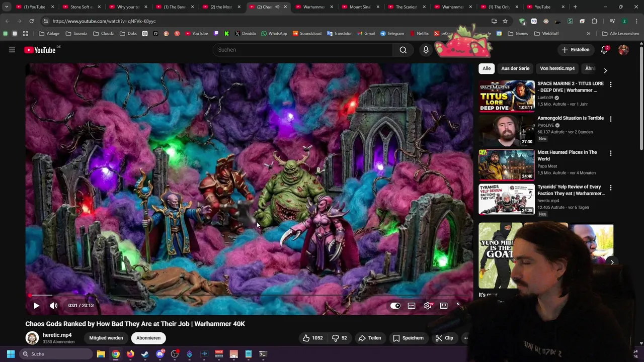
Task: Open a new tab with plus button
Action: pos(575,7)
